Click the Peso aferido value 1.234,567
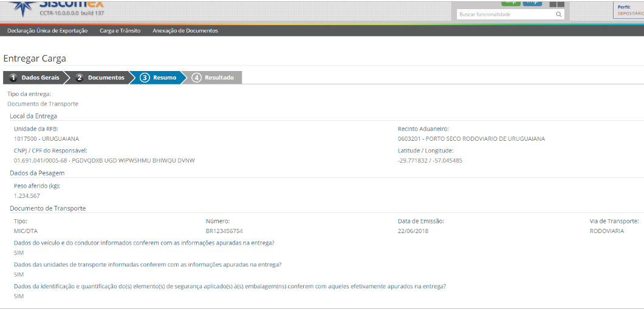This screenshot has width=644, height=309. point(27,195)
